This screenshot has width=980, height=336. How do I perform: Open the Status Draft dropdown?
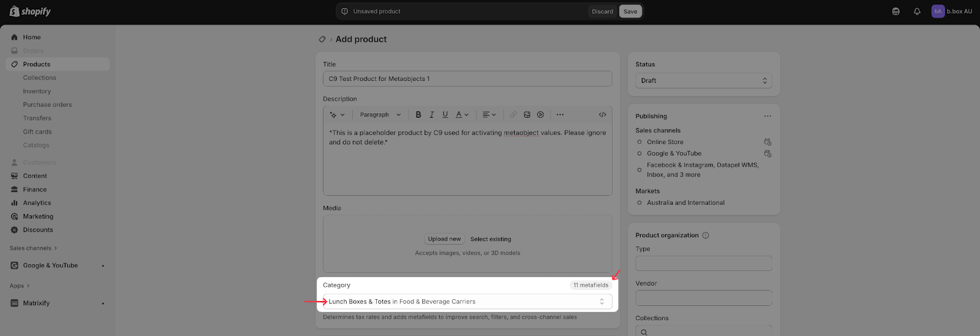[x=703, y=81]
